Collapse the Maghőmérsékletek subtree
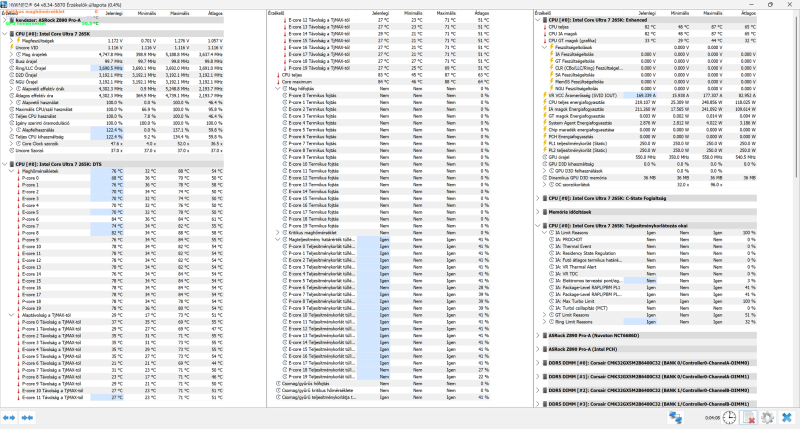Viewport: 800px width, 429px height. coord(11,171)
